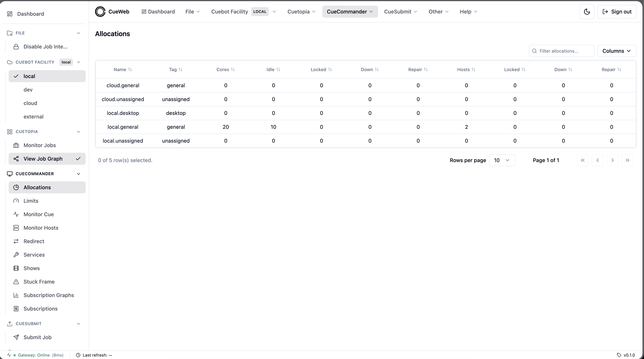This screenshot has width=644, height=359.
Task: Sort the table by Name
Action: [123, 70]
